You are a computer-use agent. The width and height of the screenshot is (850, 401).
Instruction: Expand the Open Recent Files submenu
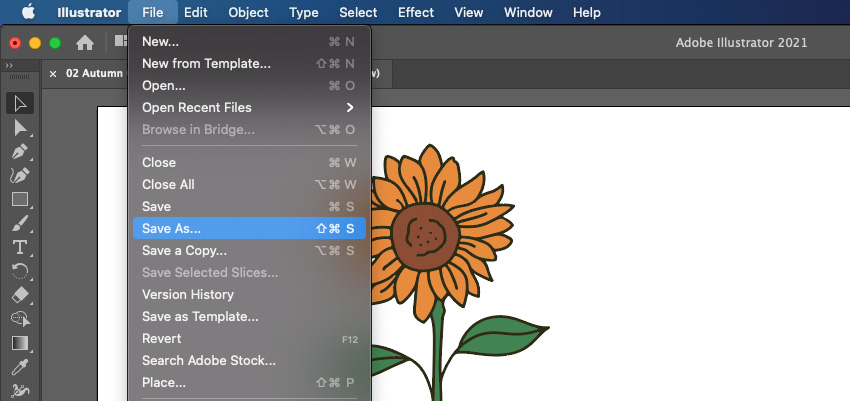[248, 107]
